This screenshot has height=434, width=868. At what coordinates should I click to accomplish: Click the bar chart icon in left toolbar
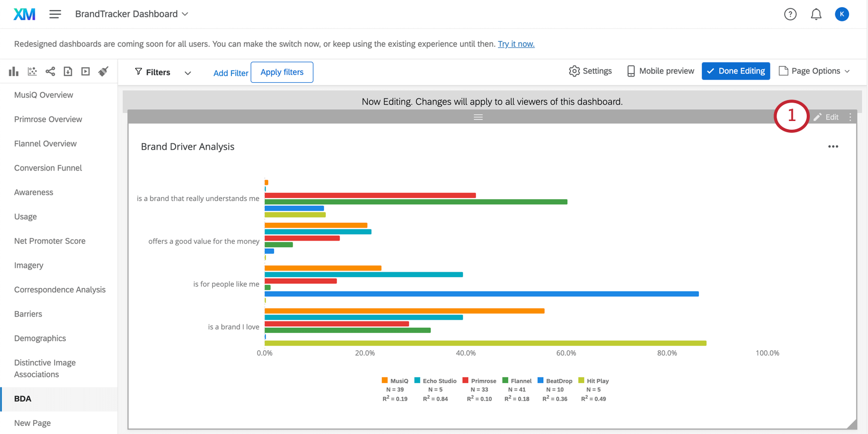14,71
